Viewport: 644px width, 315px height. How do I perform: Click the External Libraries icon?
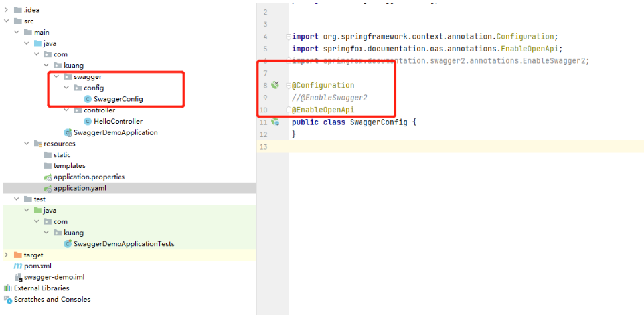tap(8, 288)
